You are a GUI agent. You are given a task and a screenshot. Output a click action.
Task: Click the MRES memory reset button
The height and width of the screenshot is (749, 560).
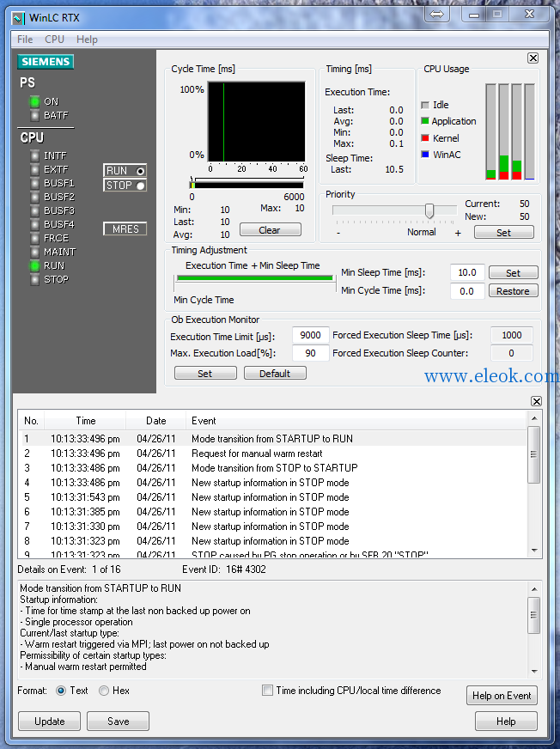click(x=125, y=229)
